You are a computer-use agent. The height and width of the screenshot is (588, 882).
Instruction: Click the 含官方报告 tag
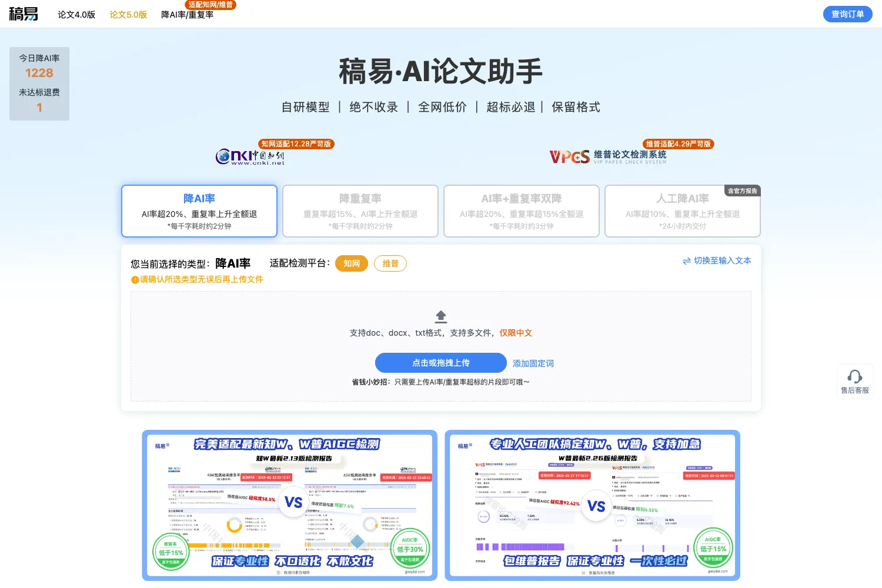743,191
